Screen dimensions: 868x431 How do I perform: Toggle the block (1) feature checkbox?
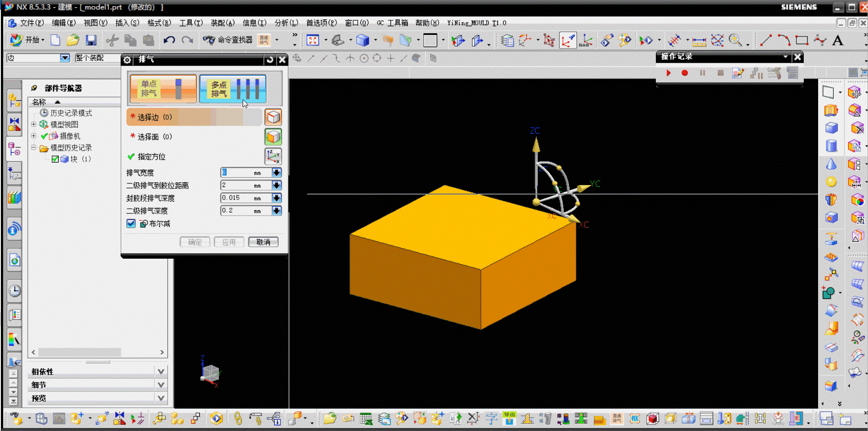[x=55, y=159]
